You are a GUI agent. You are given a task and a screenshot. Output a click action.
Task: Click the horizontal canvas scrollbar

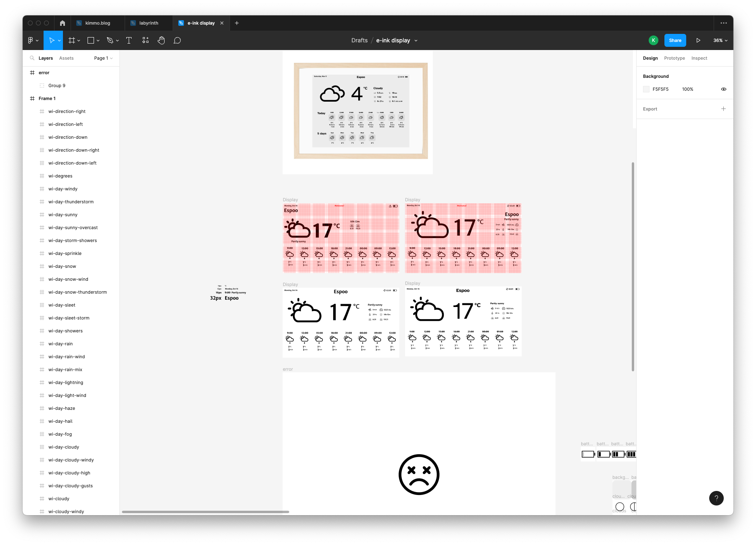tap(205, 512)
